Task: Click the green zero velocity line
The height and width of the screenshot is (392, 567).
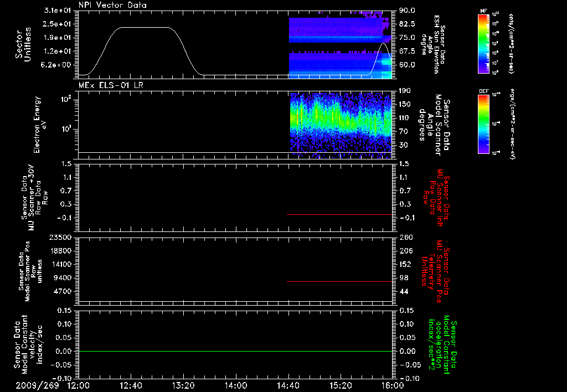Action: click(x=235, y=351)
